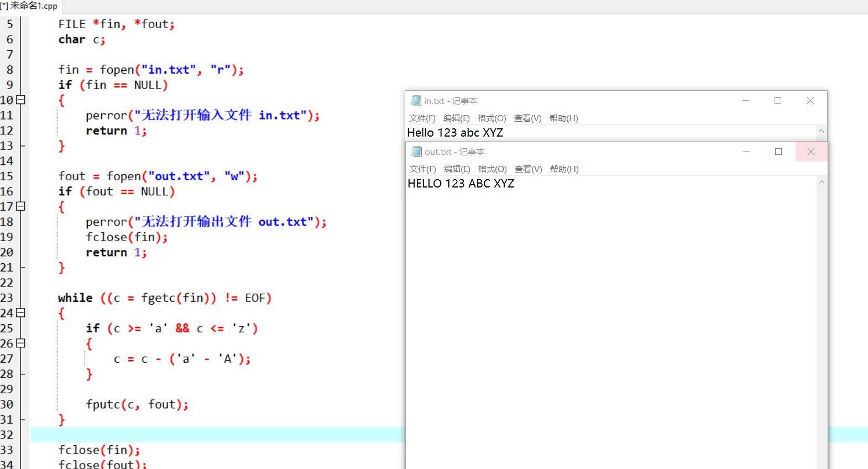868x469 pixels.
Task: Minimize the in.txt Notepad window
Action: [746, 101]
